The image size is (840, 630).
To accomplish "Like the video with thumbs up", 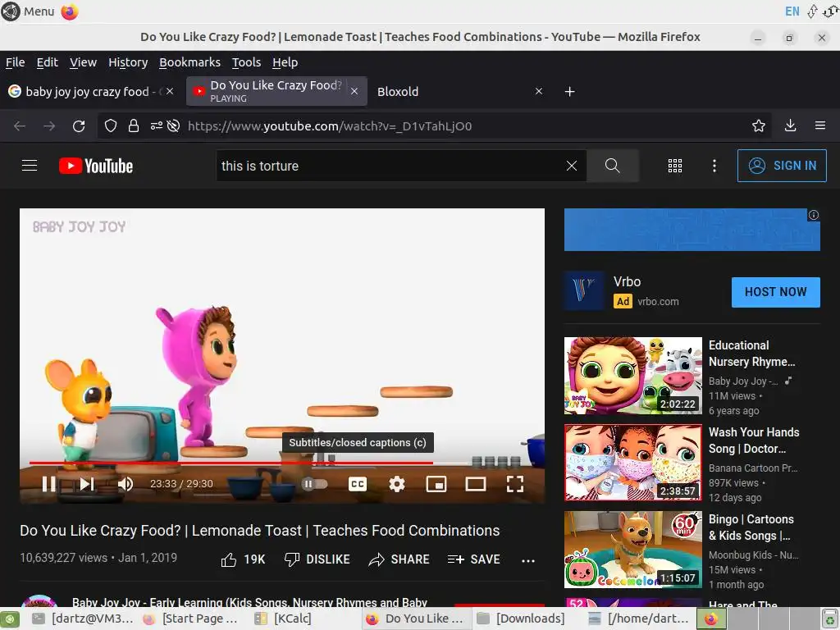I will pyautogui.click(x=243, y=559).
